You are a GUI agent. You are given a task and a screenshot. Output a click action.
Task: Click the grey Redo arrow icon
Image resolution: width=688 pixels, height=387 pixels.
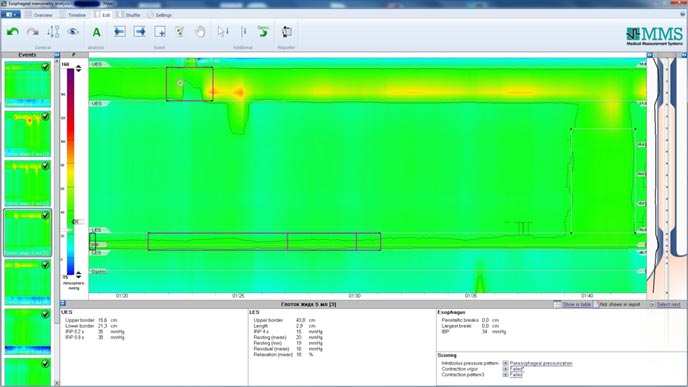33,32
